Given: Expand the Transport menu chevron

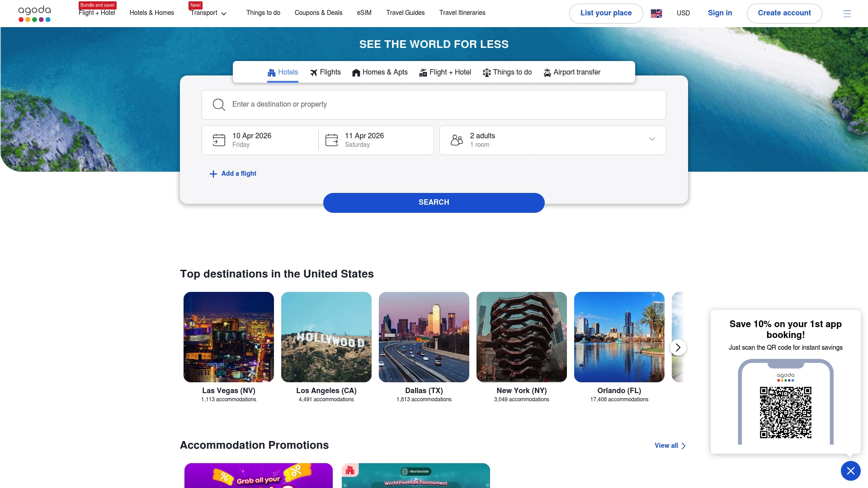Looking at the screenshot, I should coord(224,14).
